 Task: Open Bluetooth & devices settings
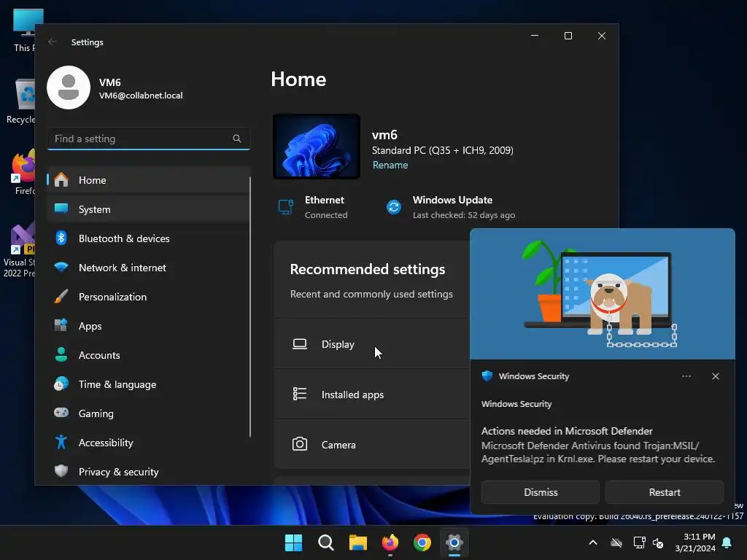pyautogui.click(x=148, y=238)
